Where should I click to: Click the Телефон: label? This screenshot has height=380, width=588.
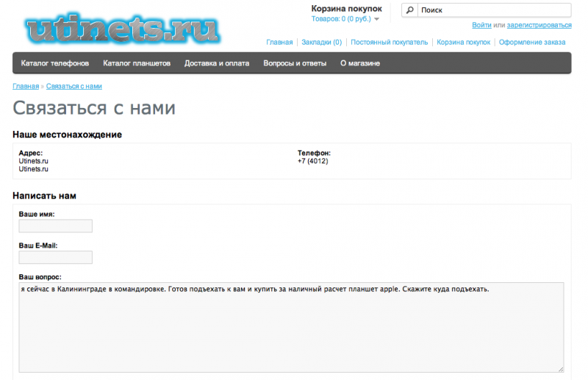[314, 153]
